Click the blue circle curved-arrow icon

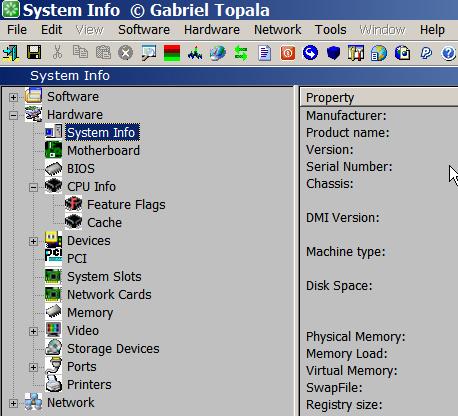pyautogui.click(x=310, y=53)
